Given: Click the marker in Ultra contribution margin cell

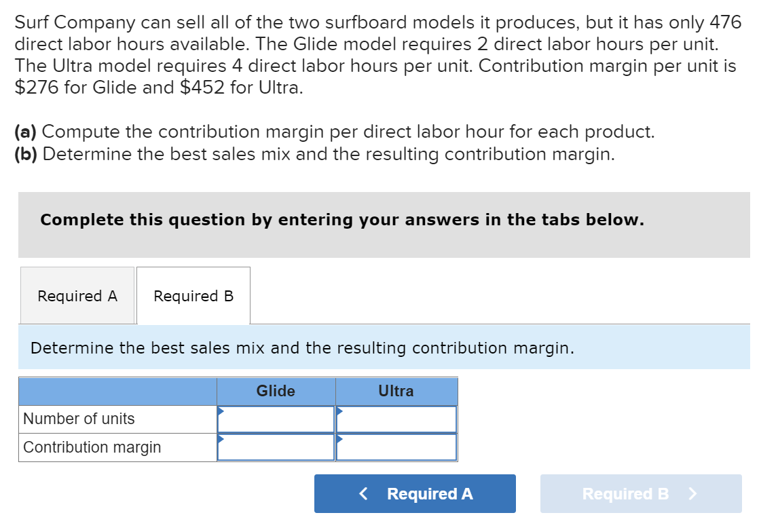Looking at the screenshot, I should coord(339,438).
